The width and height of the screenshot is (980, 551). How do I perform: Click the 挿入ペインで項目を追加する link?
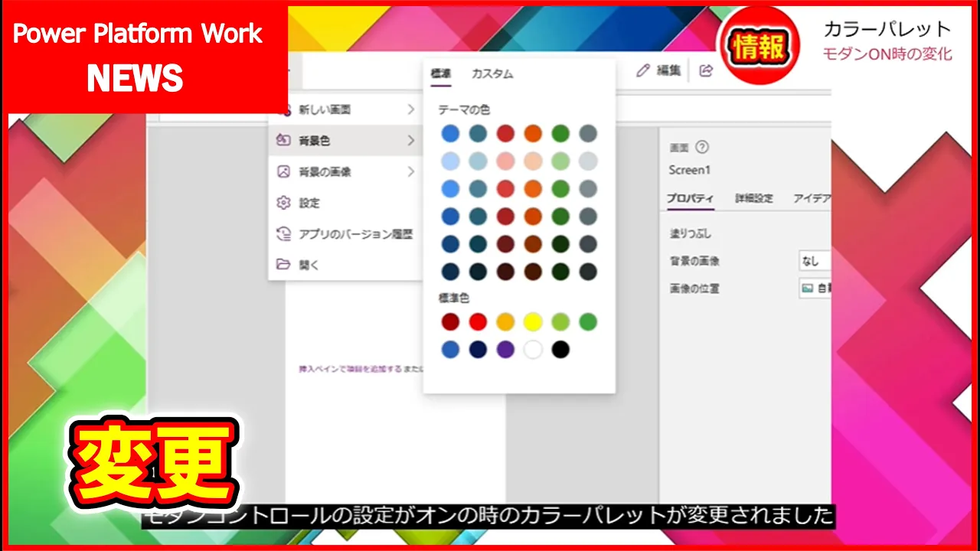pyautogui.click(x=351, y=369)
